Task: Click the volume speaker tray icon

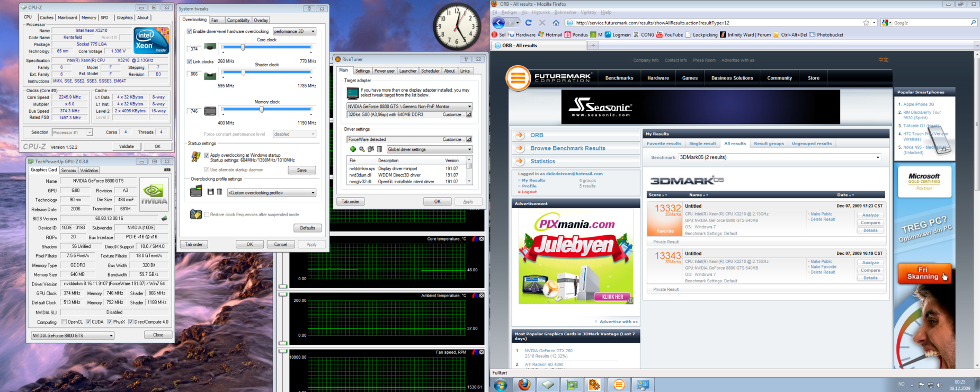Action: 940,385
